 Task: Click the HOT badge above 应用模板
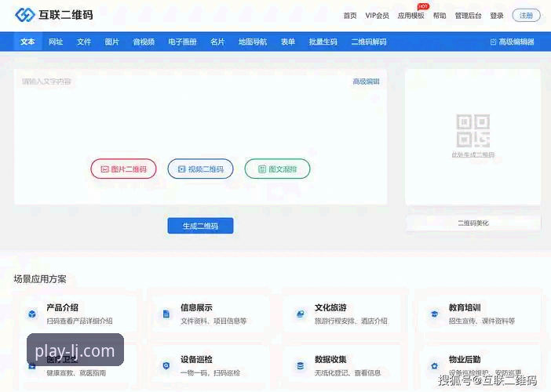[423, 6]
